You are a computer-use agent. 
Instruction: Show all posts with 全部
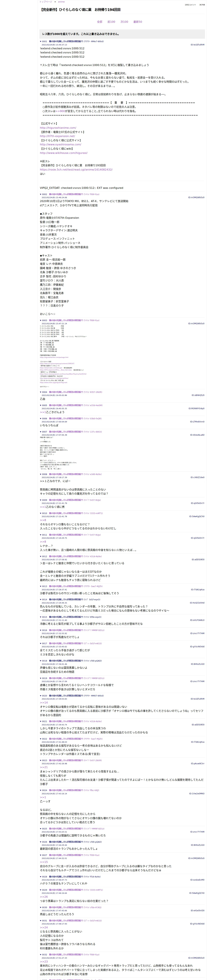coord(99,22)
